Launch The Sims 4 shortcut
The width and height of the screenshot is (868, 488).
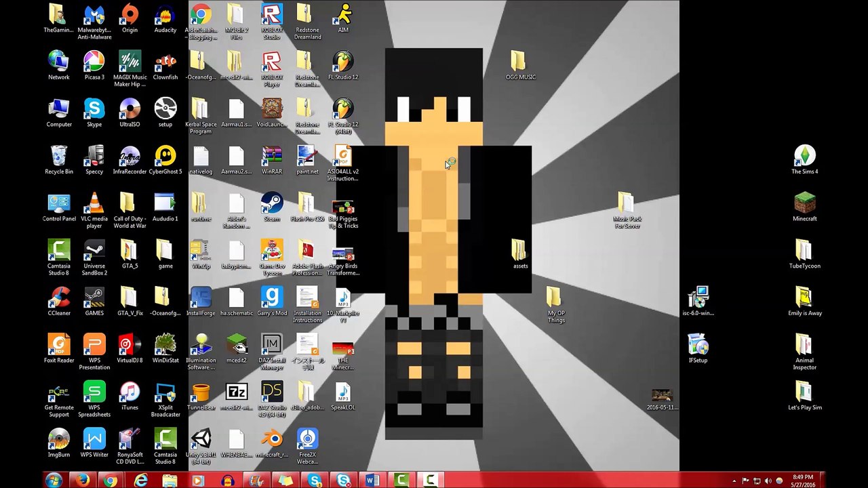click(x=805, y=160)
